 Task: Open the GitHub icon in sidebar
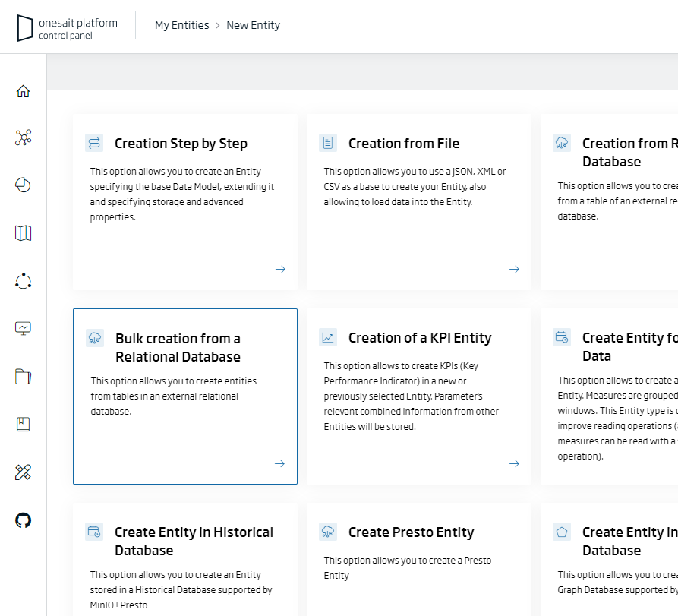pos(24,520)
